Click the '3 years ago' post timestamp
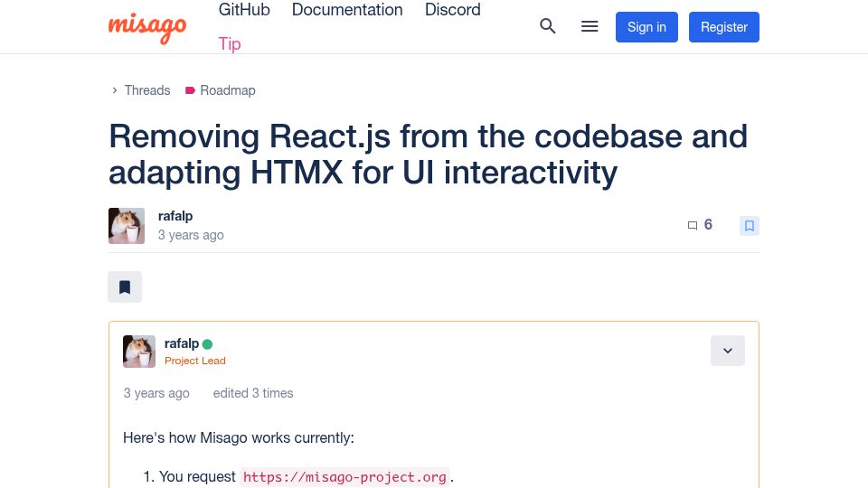This screenshot has width=868, height=488. click(x=156, y=393)
